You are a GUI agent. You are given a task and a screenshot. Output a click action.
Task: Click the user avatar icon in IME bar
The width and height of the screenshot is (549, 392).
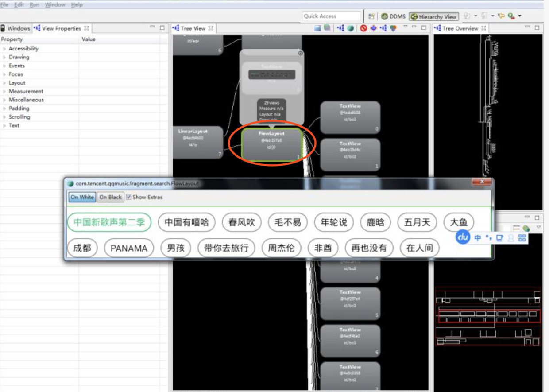(x=510, y=238)
